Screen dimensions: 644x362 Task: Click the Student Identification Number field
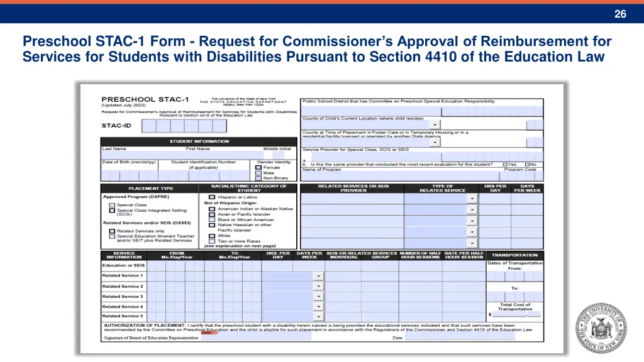point(204,176)
